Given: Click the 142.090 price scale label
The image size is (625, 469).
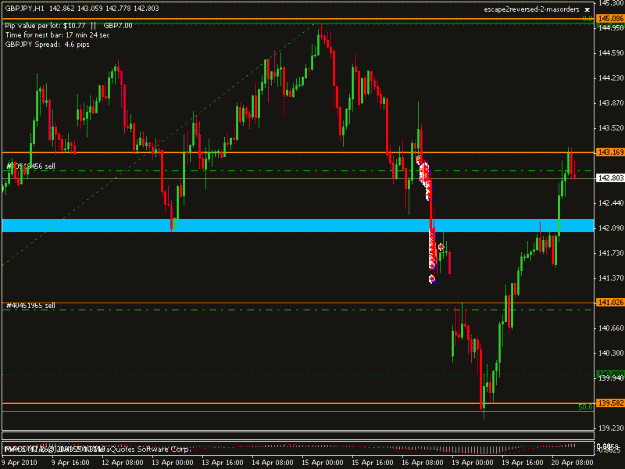Looking at the screenshot, I should pos(610,228).
